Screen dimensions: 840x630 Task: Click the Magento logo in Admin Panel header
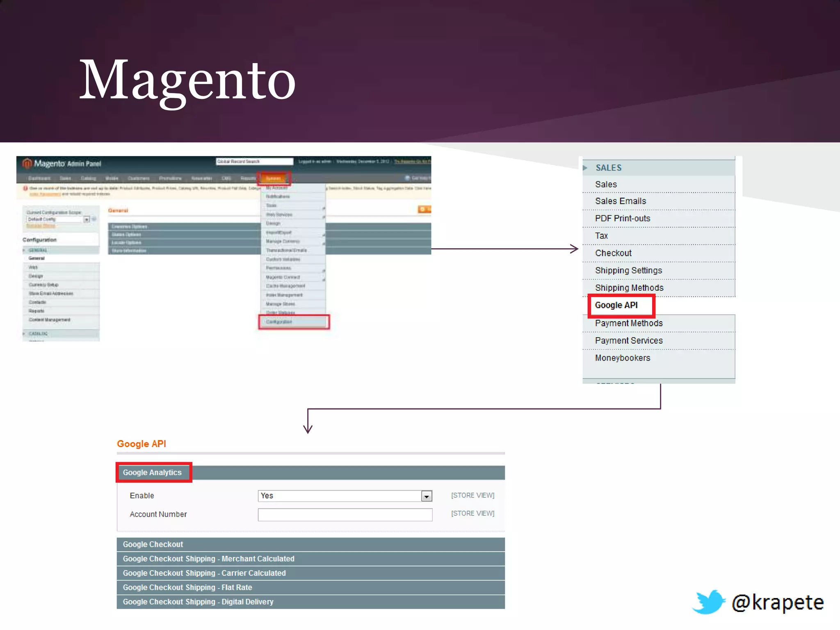[x=62, y=163]
